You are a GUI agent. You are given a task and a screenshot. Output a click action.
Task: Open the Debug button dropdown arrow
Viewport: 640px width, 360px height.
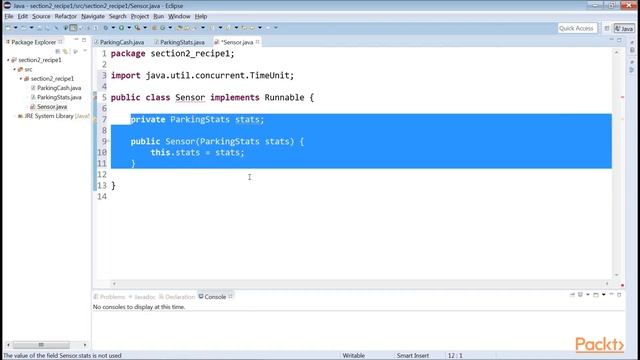[113, 28]
